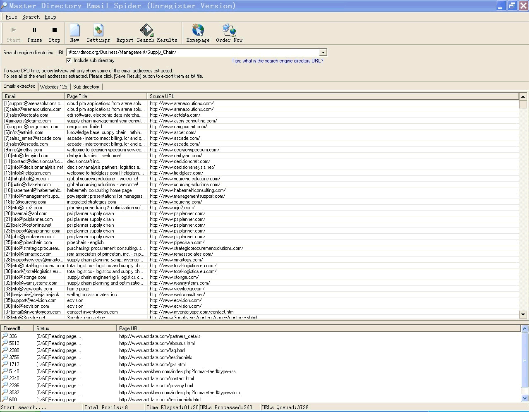532x412 pixels.
Task: Switch to Sub directory tab
Action: pos(86,87)
